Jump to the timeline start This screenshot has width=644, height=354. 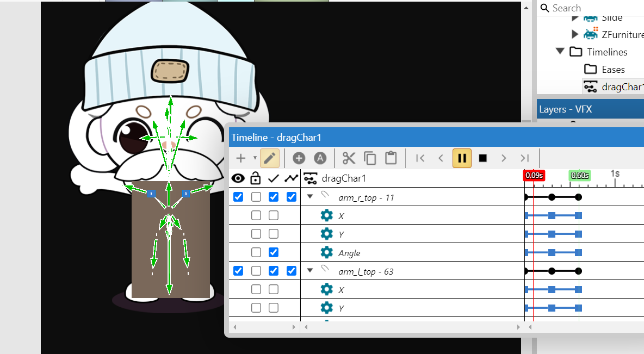point(420,158)
